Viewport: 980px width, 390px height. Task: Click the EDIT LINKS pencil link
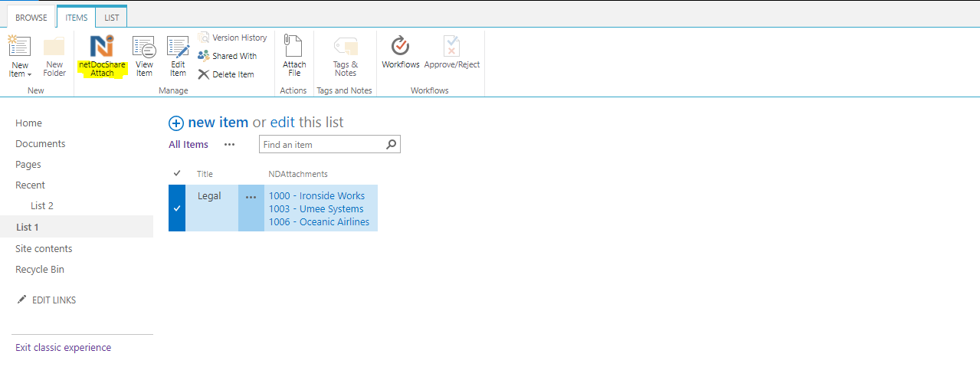47,300
